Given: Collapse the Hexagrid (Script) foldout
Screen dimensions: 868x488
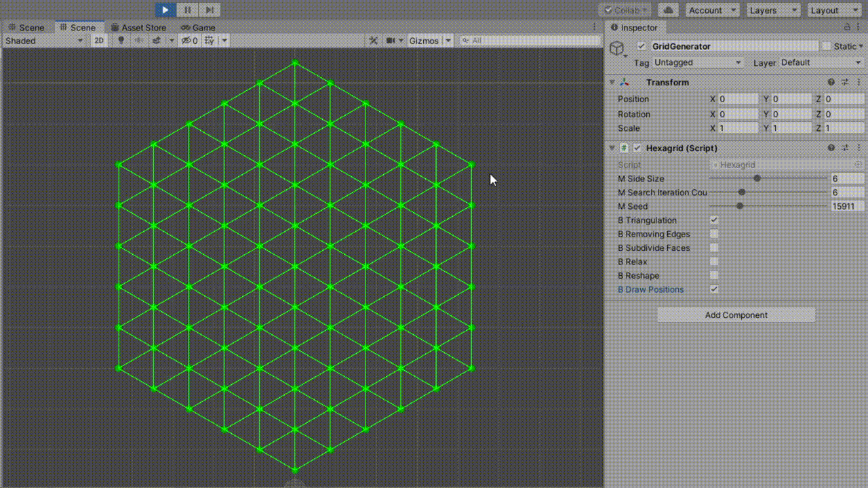Looking at the screenshot, I should coord(612,148).
